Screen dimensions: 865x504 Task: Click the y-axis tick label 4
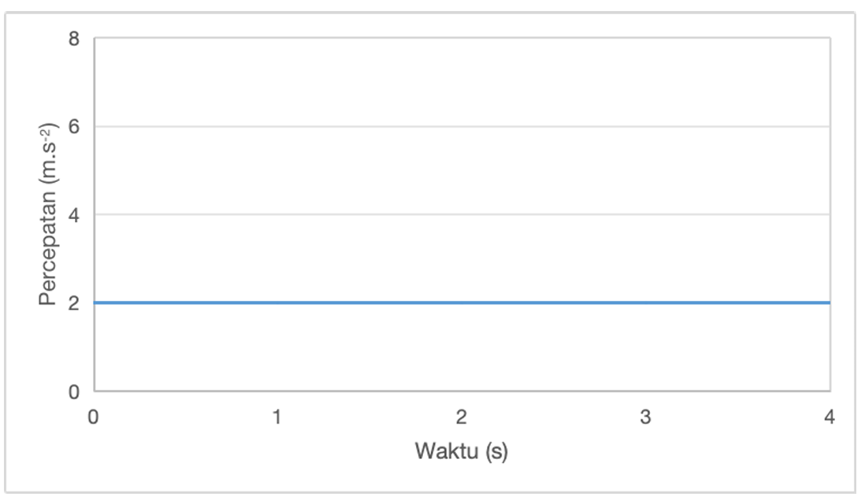coord(74,215)
